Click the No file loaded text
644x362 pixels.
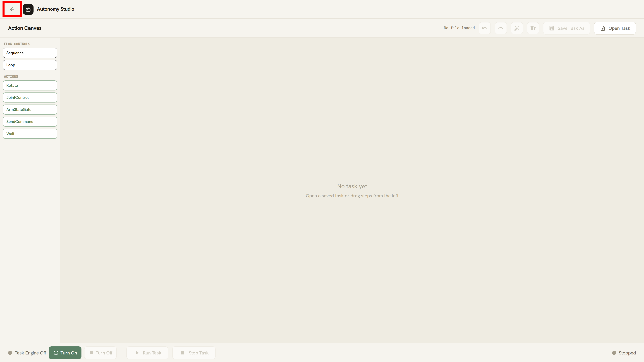459,28
